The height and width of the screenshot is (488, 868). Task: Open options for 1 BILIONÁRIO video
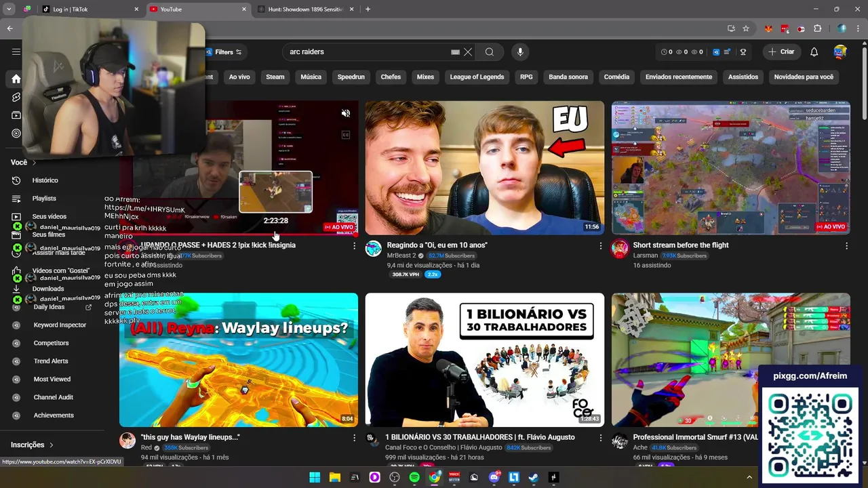point(600,438)
